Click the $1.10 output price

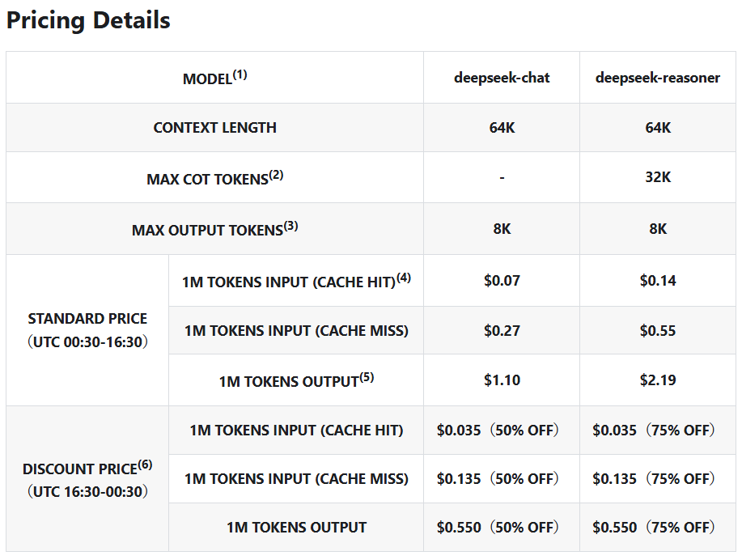pos(502,380)
